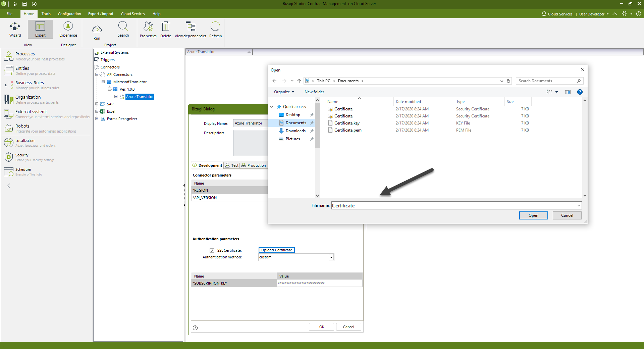Expand the SAP tree node
Image resolution: width=644 pixels, height=349 pixels.
(x=97, y=104)
